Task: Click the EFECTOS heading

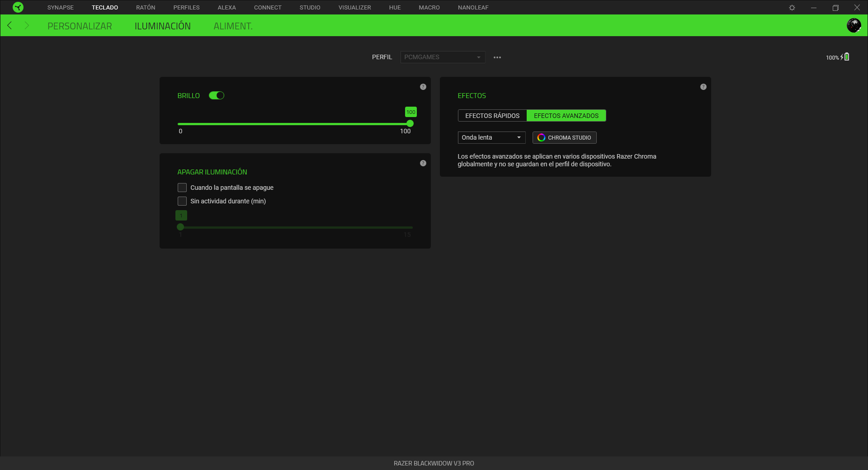Action: tap(472, 96)
